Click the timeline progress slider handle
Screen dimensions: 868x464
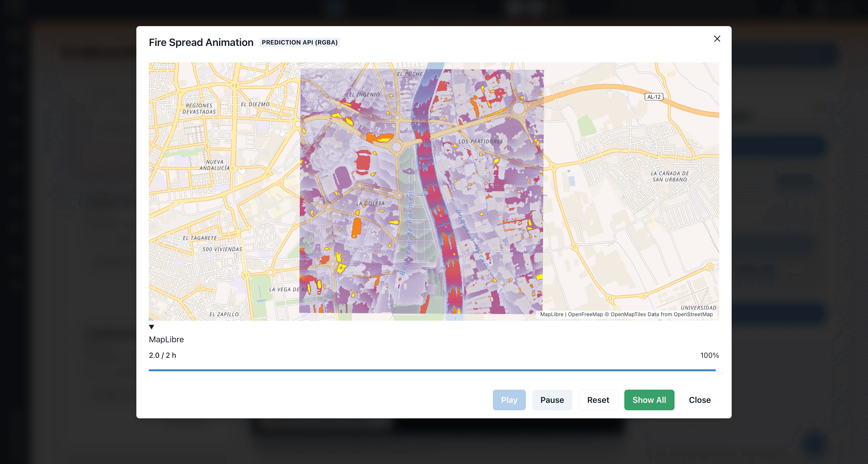coord(719,370)
